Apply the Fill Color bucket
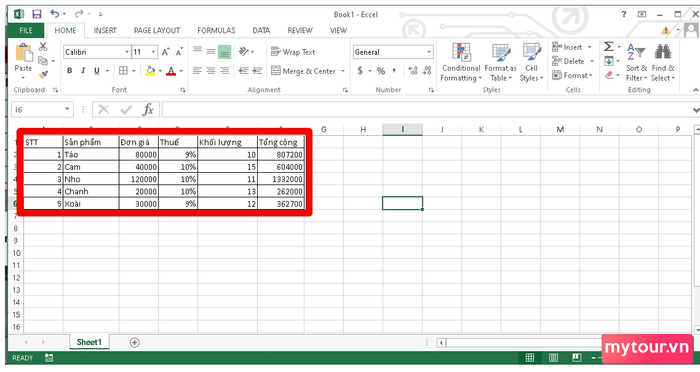Screen dimensions: 700x372 pyautogui.click(x=150, y=71)
